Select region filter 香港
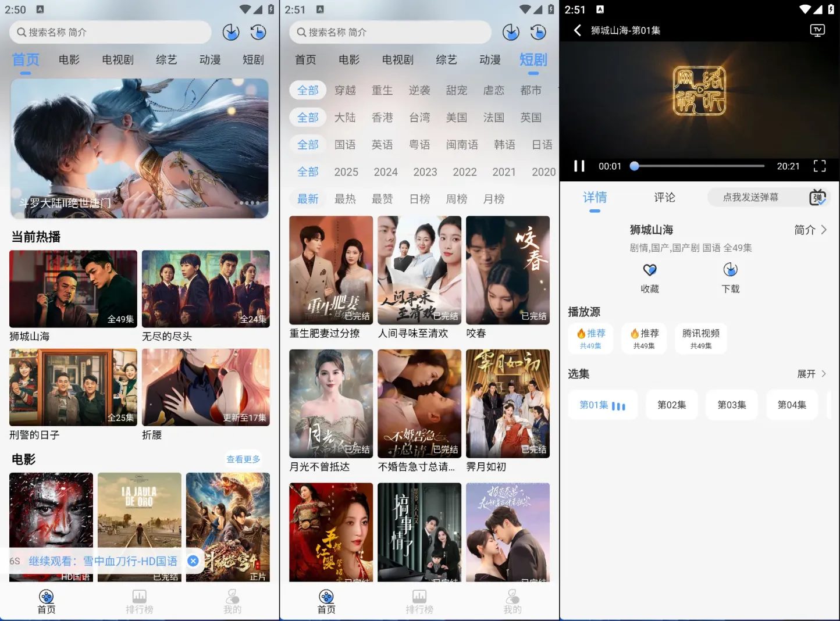This screenshot has width=840, height=621. [382, 117]
